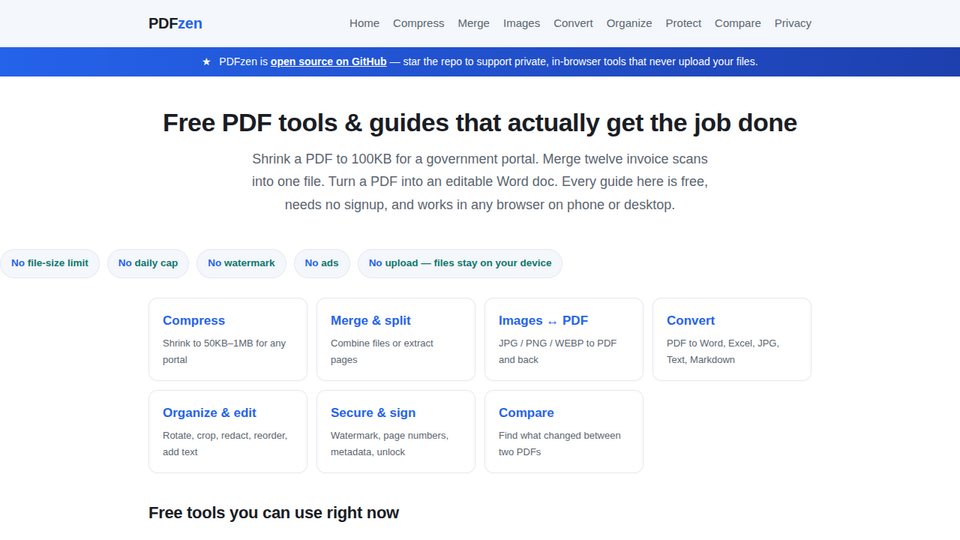Image resolution: width=960 pixels, height=540 pixels.
Task: Click the Shrink to 50KB–1MB description text
Action: coord(224,351)
